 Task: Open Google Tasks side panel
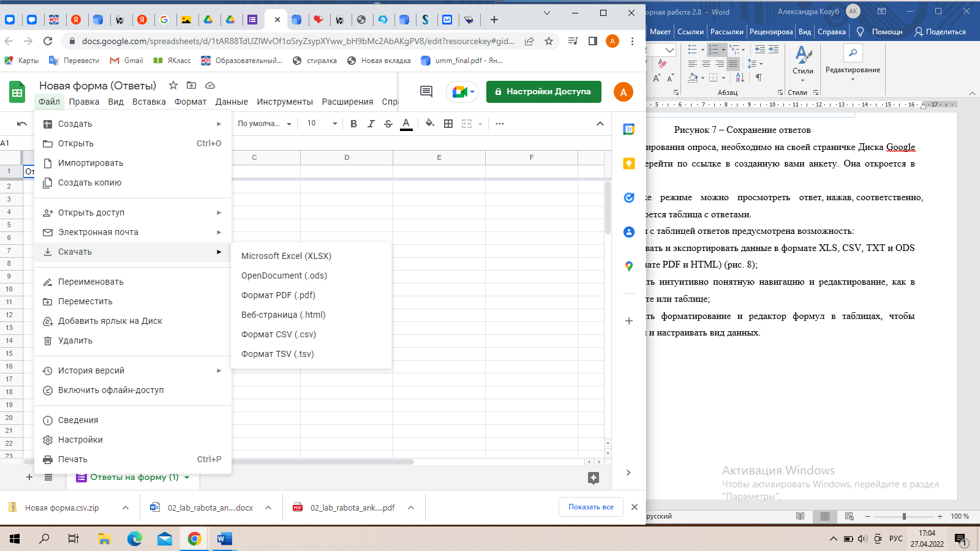tap(628, 198)
